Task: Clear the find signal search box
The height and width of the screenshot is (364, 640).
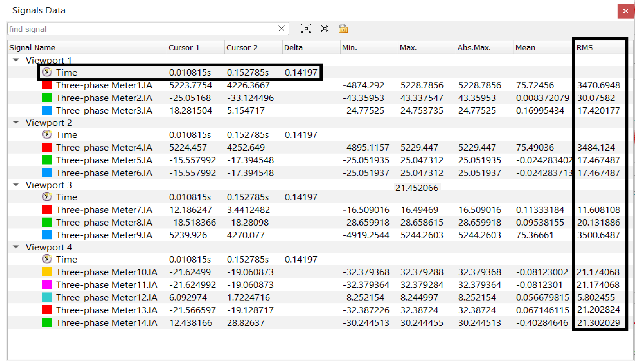Action: (281, 29)
